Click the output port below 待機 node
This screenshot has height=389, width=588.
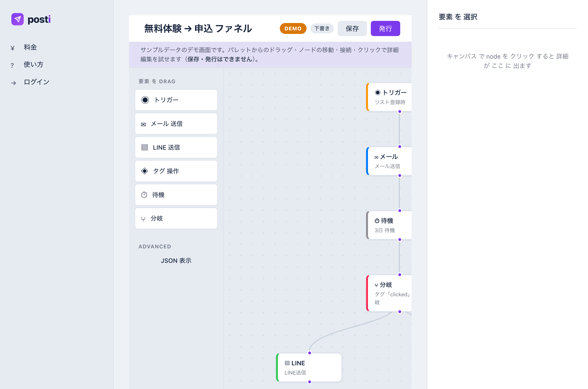pos(400,240)
